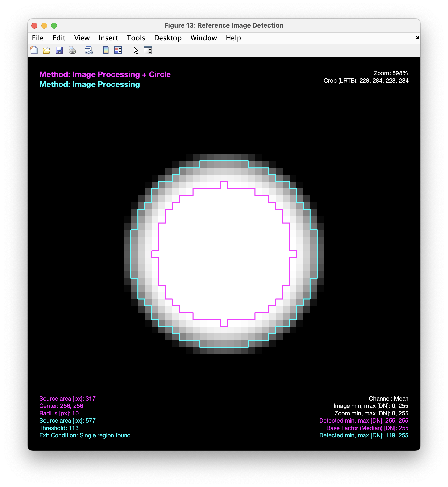448x487 pixels.
Task: Click 'Detected min, max [DN]: 255, 255' text
Action: click(364, 421)
